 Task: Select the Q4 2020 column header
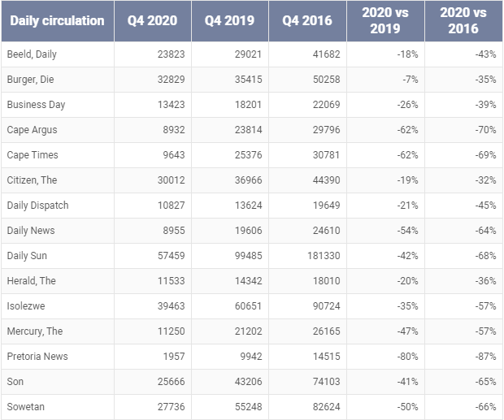pyautogui.click(x=153, y=20)
